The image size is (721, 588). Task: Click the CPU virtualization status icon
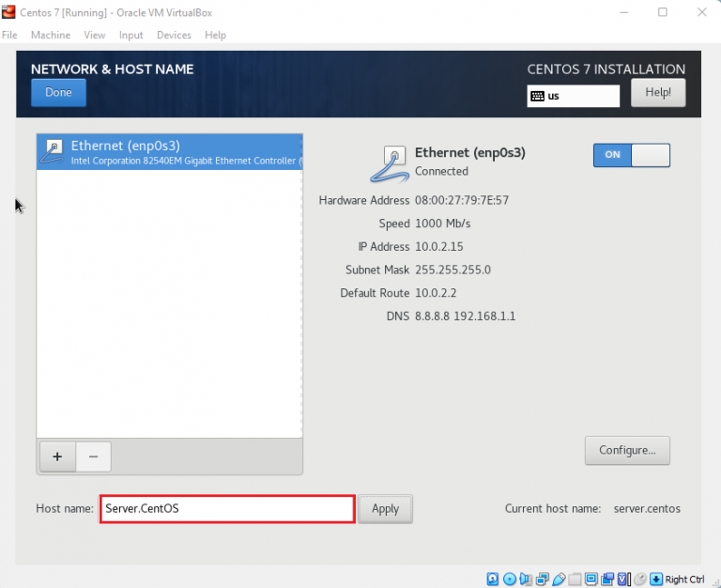[x=624, y=579]
